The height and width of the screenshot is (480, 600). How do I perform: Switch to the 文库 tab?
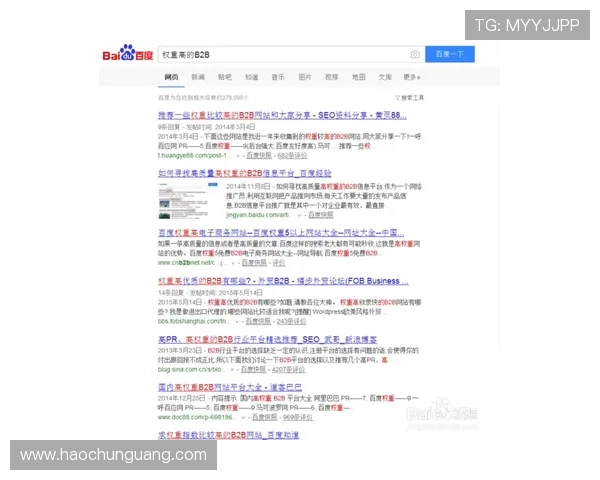[385, 77]
